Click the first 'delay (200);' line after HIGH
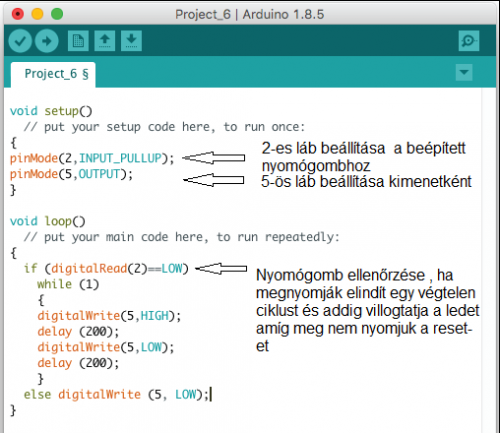 point(78,332)
